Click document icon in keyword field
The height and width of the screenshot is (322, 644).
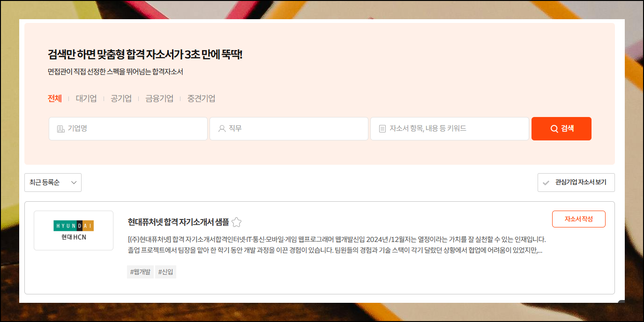tap(382, 129)
